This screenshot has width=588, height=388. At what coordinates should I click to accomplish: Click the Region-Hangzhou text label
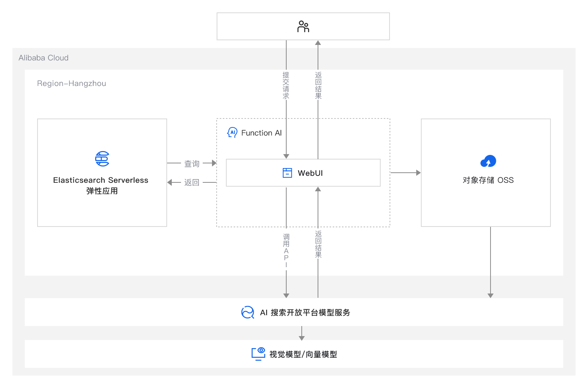point(72,83)
